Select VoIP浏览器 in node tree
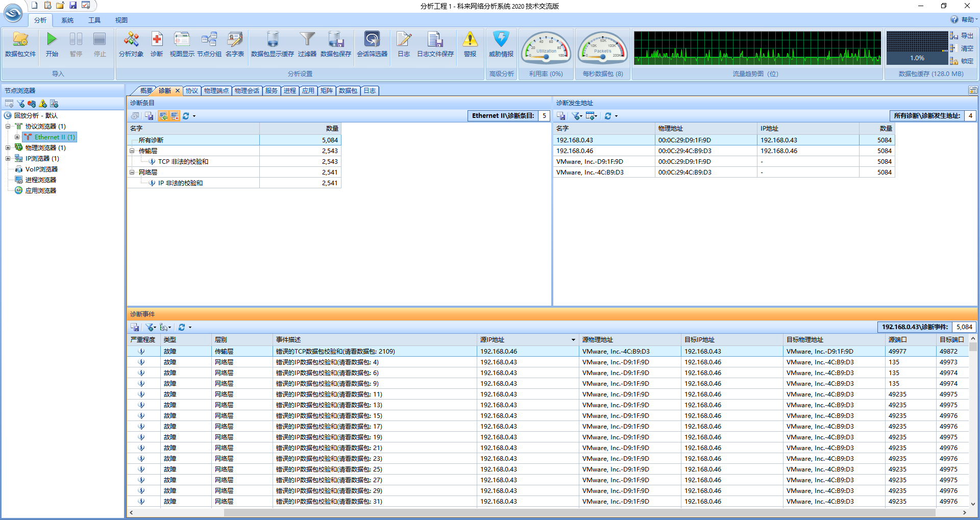The width and height of the screenshot is (980, 520). click(41, 169)
